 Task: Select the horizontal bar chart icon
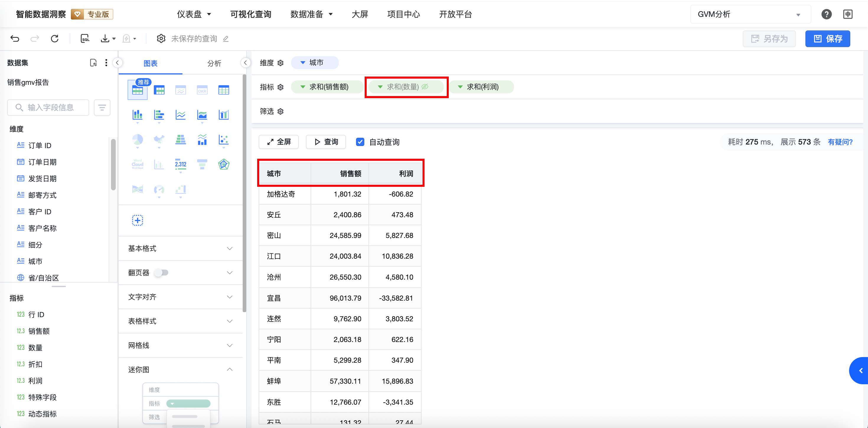click(159, 115)
